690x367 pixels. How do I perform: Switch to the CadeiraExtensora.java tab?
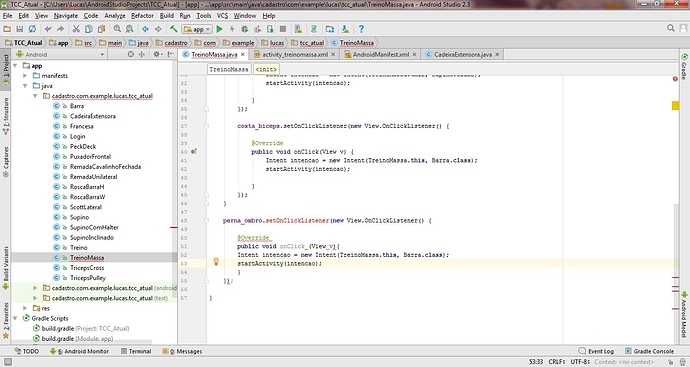tap(462, 55)
